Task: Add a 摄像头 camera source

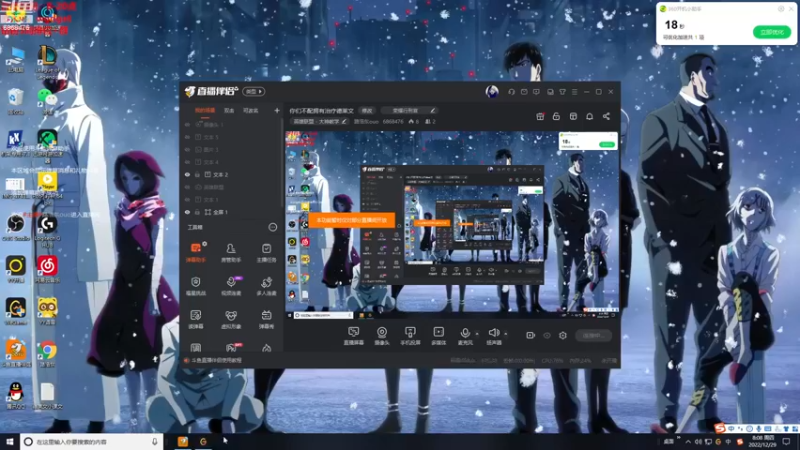Action: 382,336
